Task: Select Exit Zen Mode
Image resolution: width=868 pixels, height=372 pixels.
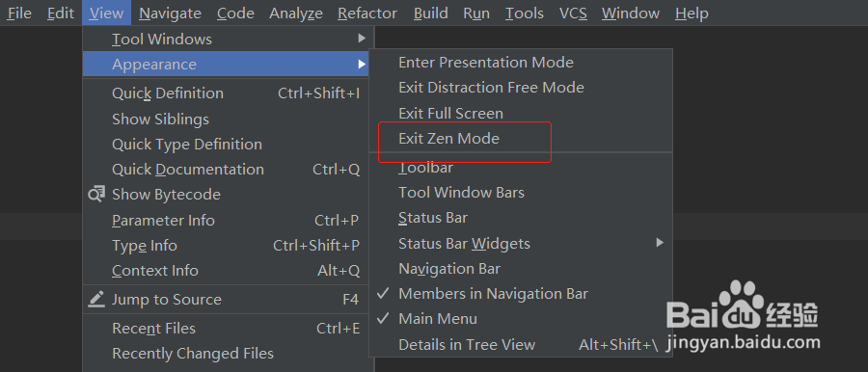Action: click(x=521, y=139)
